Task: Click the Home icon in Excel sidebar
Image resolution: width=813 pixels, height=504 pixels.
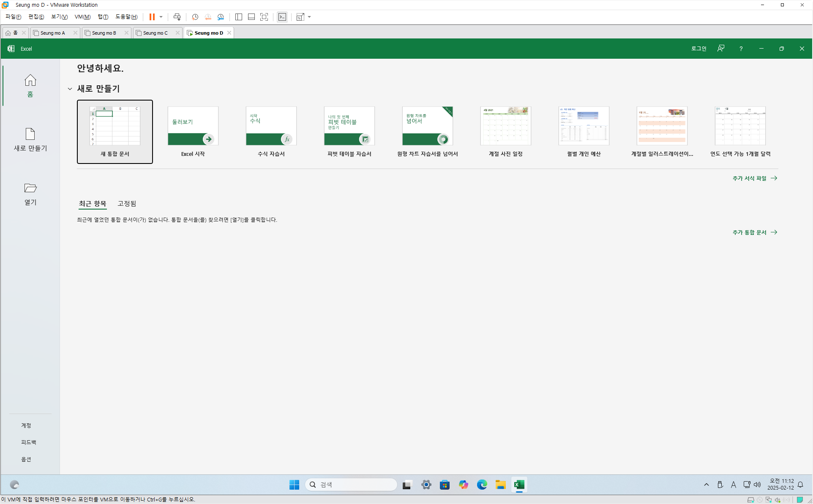Action: click(30, 80)
